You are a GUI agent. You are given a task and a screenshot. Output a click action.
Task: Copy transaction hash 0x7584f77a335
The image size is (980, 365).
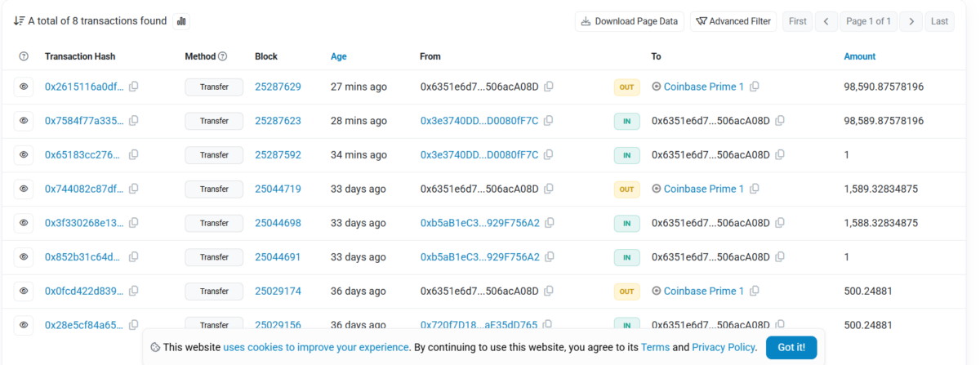pyautogui.click(x=134, y=121)
